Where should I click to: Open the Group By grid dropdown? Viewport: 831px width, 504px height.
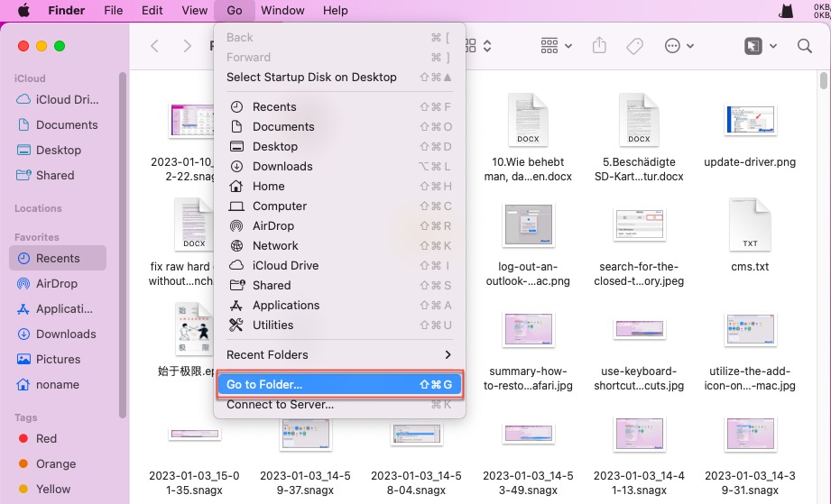point(556,46)
